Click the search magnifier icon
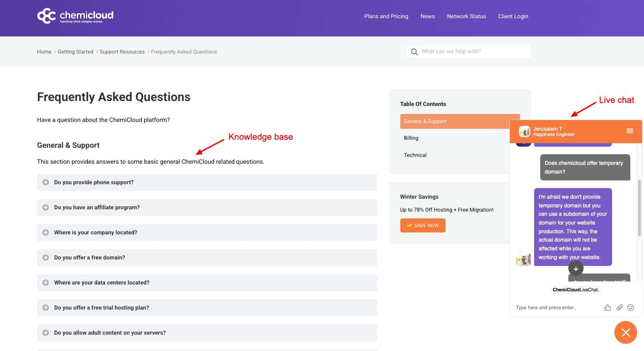Screen dimensions: 644x351 (x=414, y=51)
